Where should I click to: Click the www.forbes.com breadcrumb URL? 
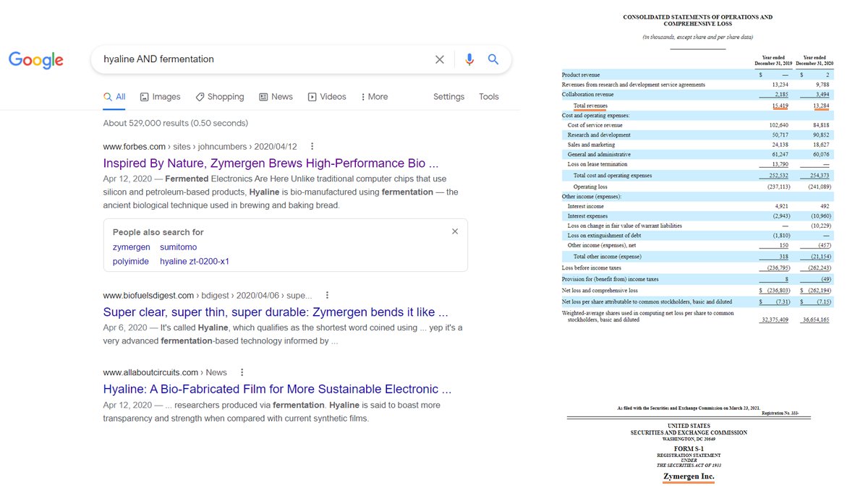click(200, 146)
